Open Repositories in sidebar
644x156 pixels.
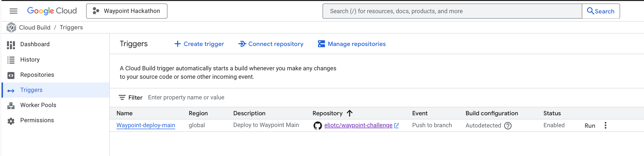coord(37,75)
